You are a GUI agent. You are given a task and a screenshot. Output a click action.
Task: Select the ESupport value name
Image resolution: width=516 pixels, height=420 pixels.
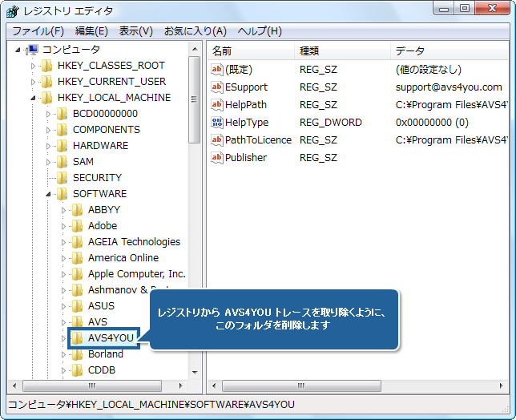click(x=246, y=87)
